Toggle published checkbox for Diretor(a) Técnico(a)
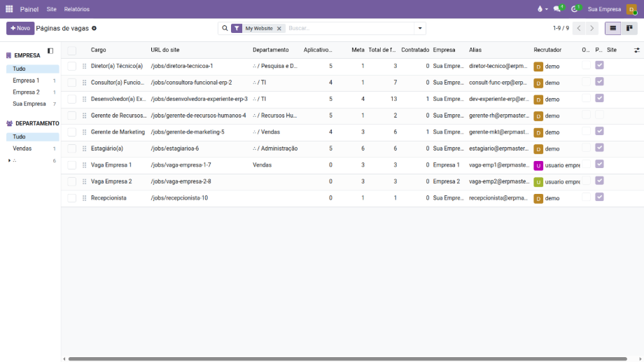644x362 pixels. [599, 65]
